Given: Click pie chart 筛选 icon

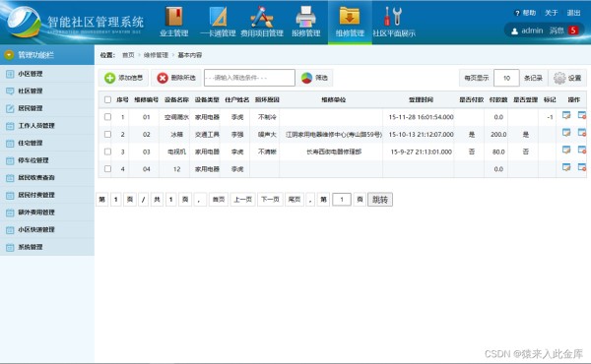Looking at the screenshot, I should 306,78.
